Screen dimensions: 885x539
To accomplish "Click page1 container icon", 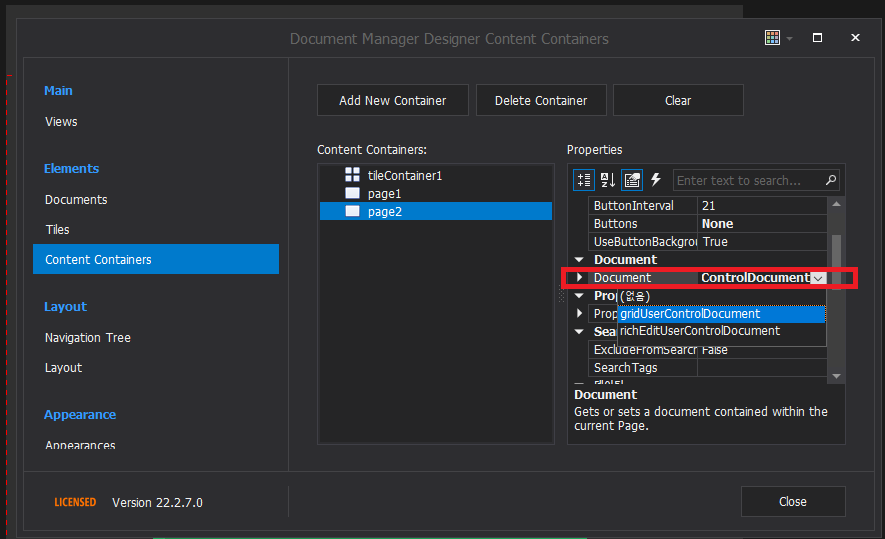I will [352, 193].
